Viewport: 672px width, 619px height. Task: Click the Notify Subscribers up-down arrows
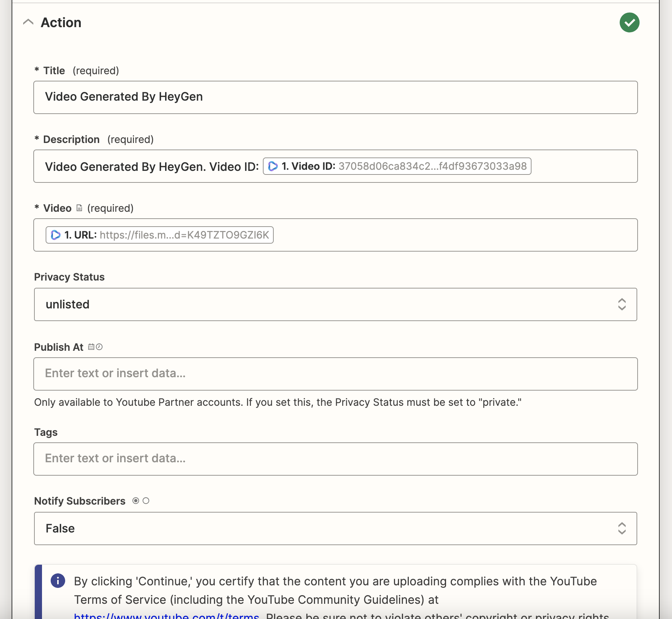(x=622, y=529)
